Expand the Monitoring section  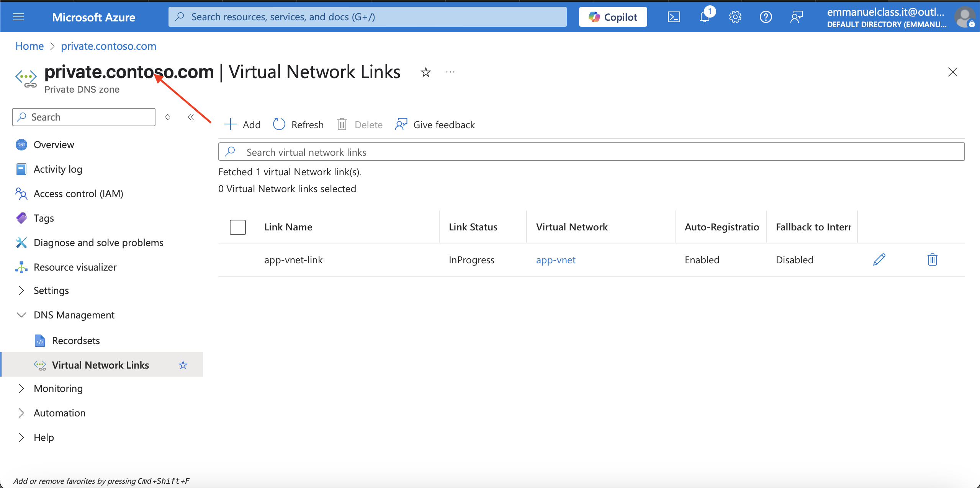[58, 388]
